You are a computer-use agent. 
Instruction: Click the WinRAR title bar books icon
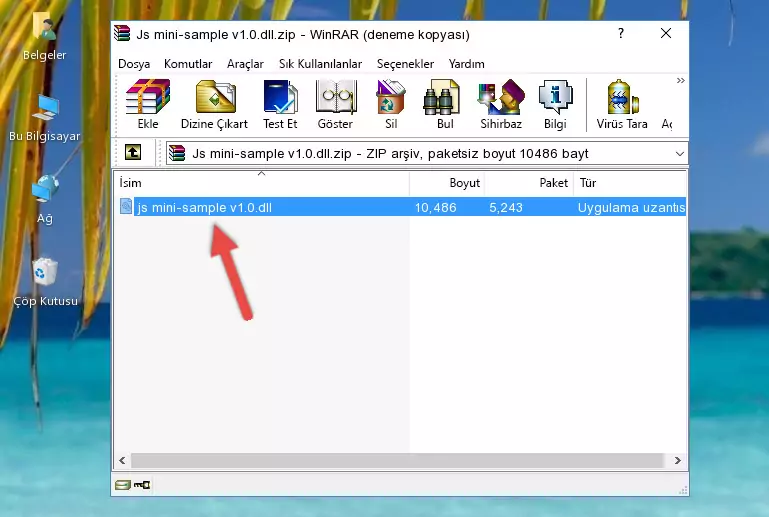(x=122, y=33)
